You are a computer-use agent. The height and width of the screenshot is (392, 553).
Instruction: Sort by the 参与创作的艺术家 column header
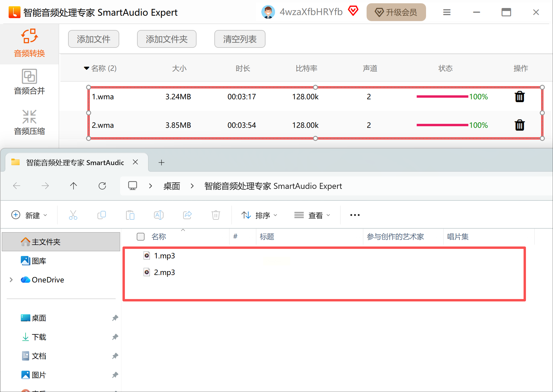(395, 237)
